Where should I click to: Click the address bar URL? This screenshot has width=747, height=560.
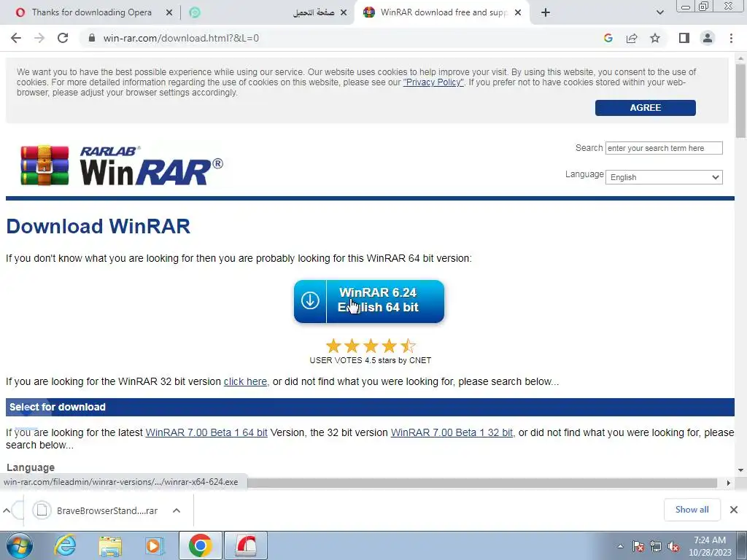coord(181,38)
